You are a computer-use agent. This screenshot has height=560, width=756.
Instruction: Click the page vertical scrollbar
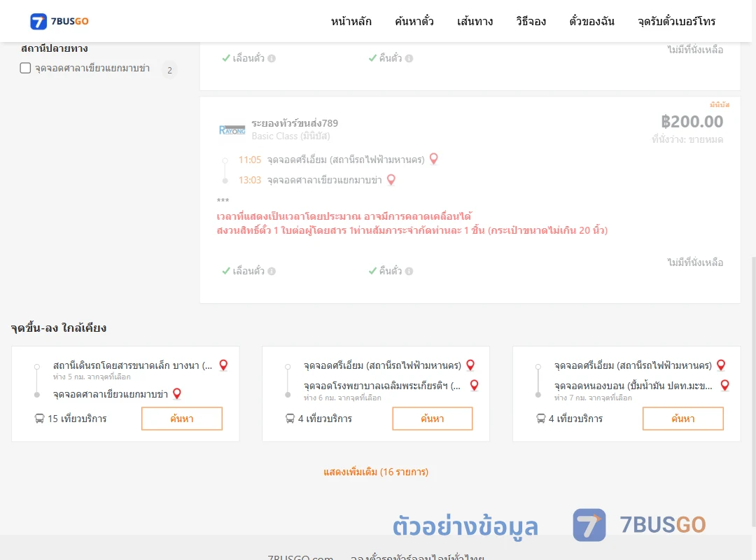(753, 391)
